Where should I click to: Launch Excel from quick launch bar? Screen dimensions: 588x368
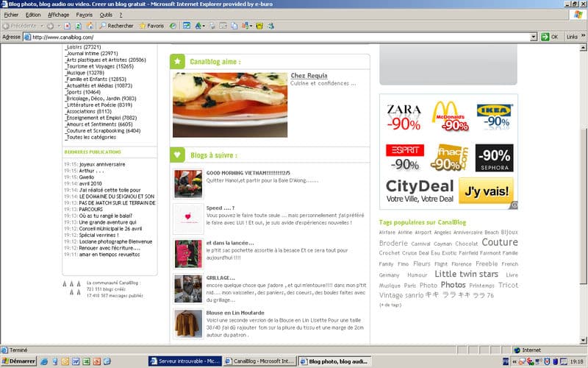click(x=86, y=361)
